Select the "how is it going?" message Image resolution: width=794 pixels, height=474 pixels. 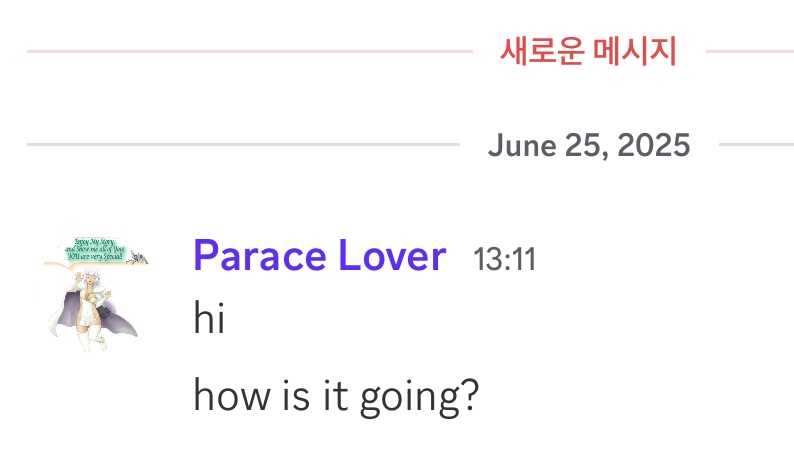(x=336, y=397)
